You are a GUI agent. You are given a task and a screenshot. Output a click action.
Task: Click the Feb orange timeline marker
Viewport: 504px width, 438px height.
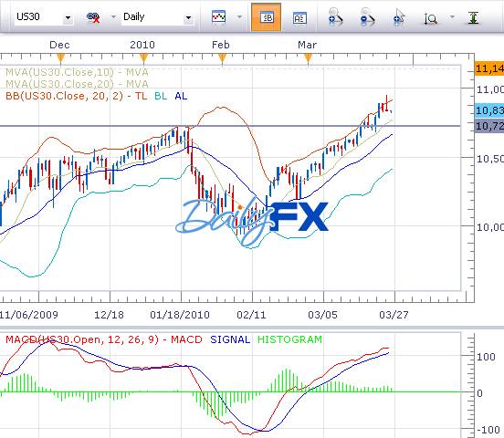point(222,58)
